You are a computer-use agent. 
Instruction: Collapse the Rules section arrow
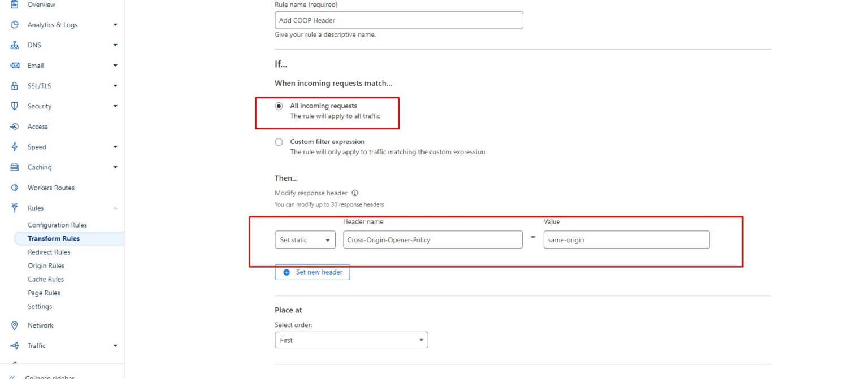(115, 208)
